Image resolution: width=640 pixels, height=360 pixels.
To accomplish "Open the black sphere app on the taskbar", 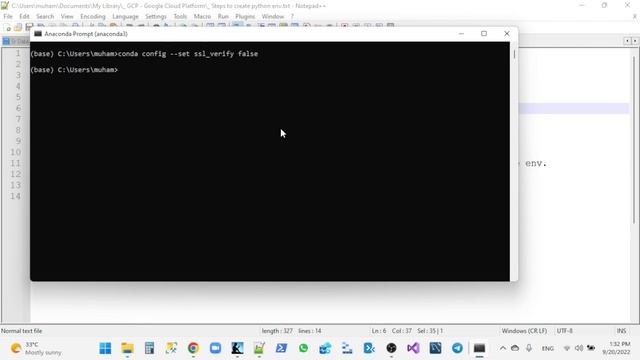I will pyautogui.click(x=391, y=348).
